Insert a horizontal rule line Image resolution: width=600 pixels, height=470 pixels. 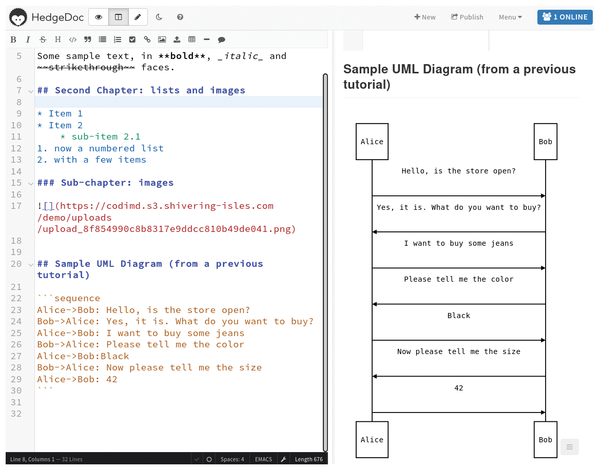coord(207,39)
